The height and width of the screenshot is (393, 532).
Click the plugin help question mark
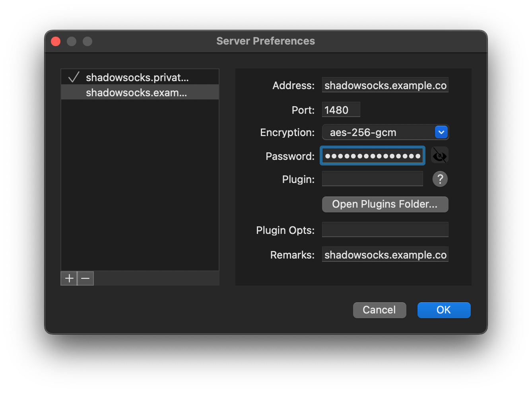[440, 179]
